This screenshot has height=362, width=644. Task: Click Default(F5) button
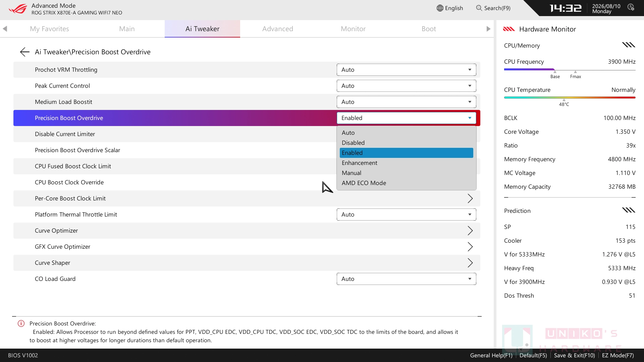[x=533, y=355]
